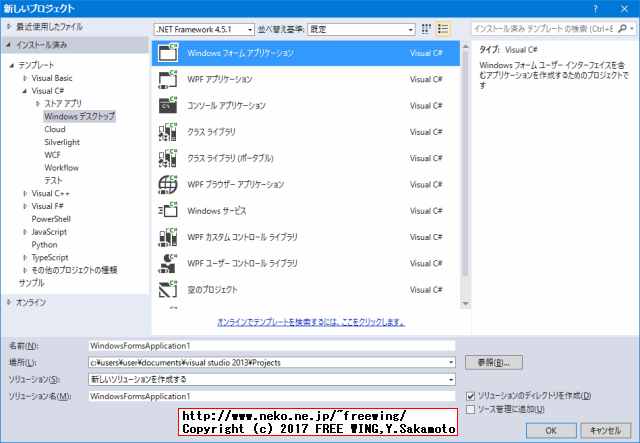Image resolution: width=640 pixels, height=443 pixels.
Task: Click the search magnifier icon
Action: tap(622, 29)
